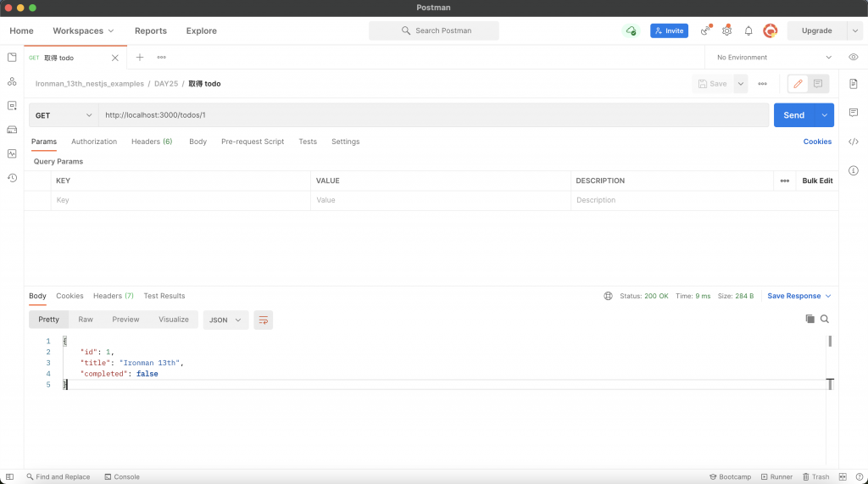The image size is (868, 484).
Task: Open Bootcamp in status bar
Action: point(730,477)
